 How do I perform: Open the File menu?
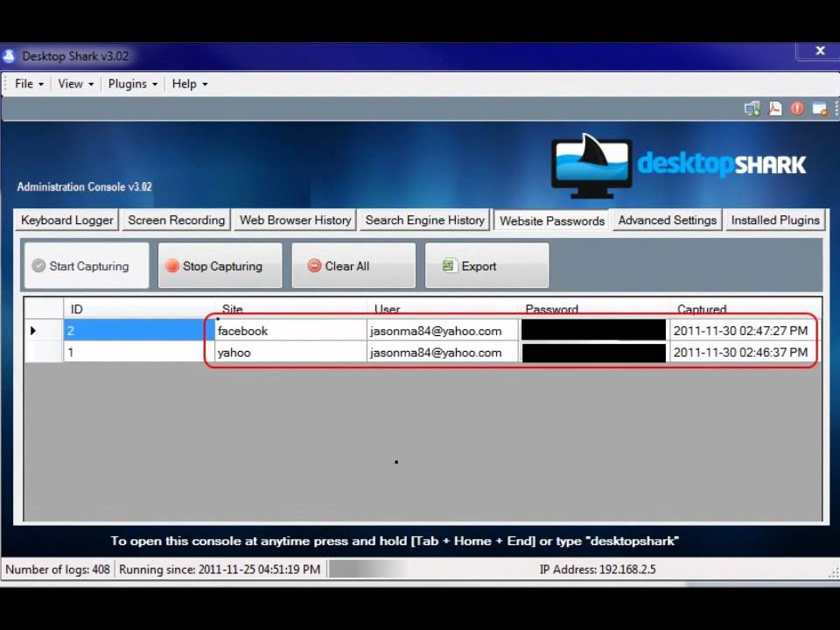point(29,84)
